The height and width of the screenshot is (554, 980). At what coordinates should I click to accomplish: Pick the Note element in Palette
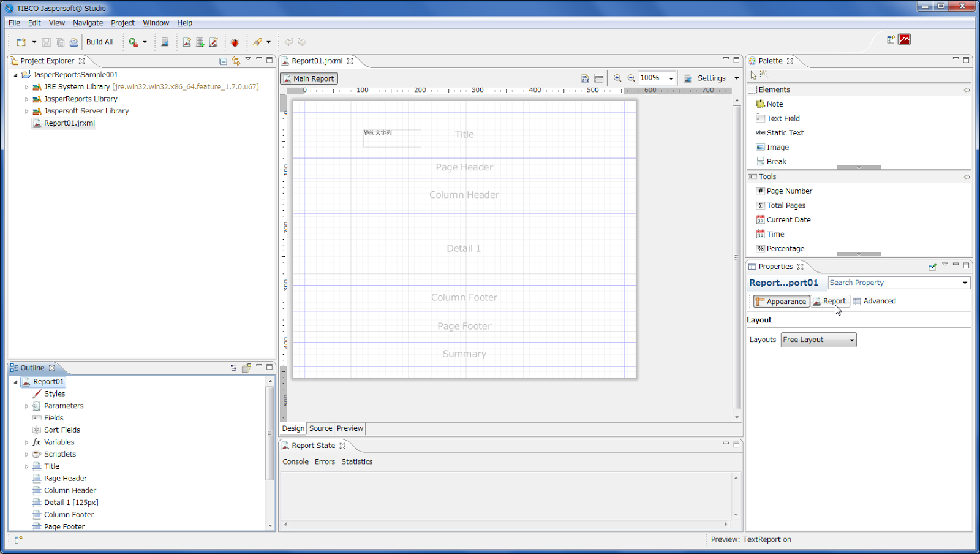[770, 104]
